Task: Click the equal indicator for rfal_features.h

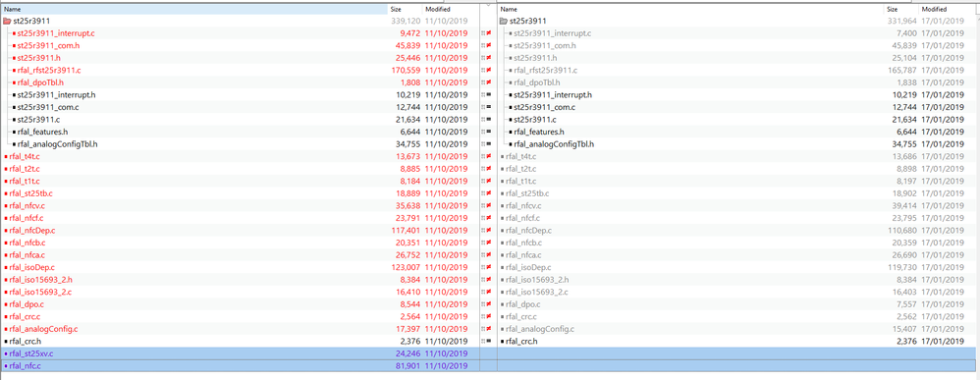Action: pyautogui.click(x=489, y=132)
